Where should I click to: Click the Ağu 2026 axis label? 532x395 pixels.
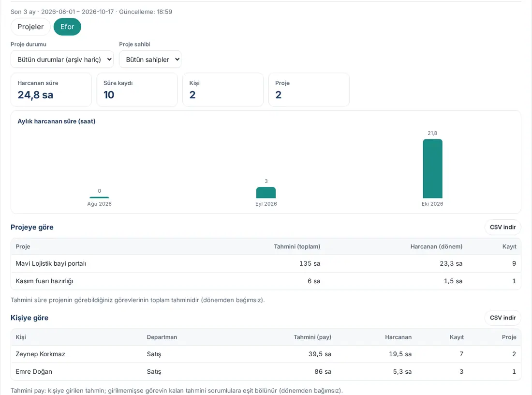tap(100, 204)
